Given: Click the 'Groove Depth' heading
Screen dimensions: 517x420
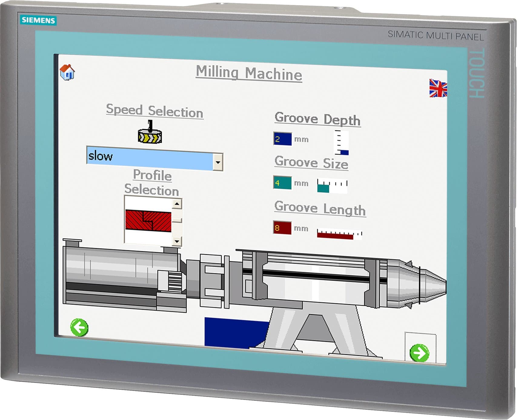Looking at the screenshot, I should (x=317, y=118).
